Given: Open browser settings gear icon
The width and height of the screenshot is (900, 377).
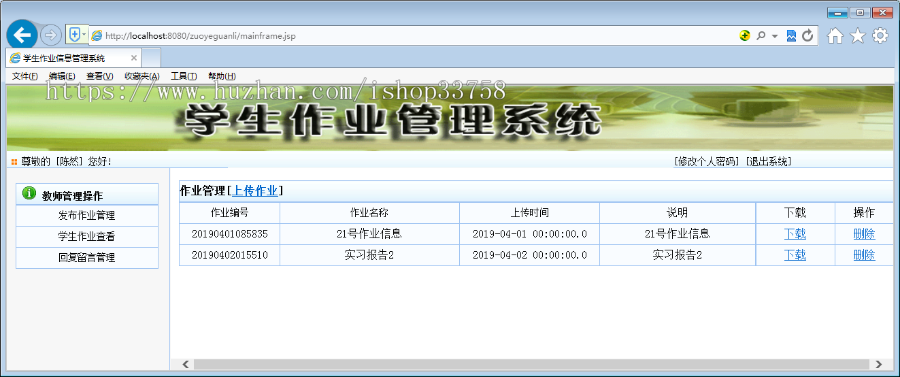Looking at the screenshot, I should 880,36.
